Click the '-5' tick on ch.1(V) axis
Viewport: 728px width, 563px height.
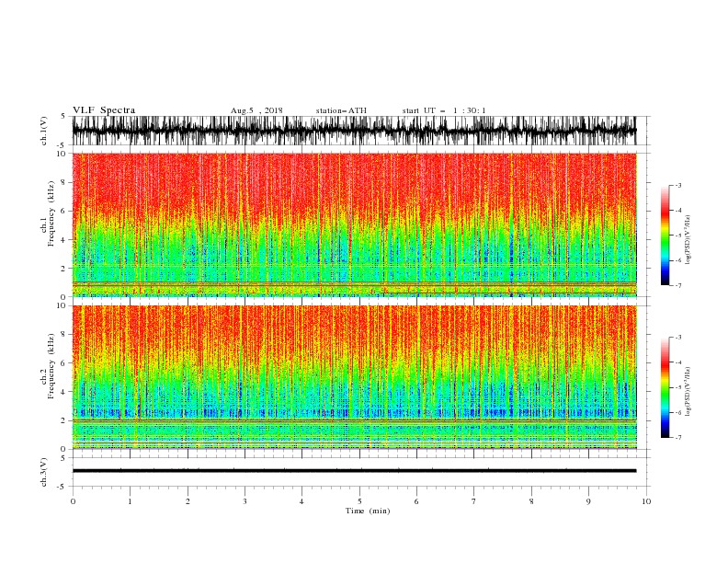tap(63, 145)
